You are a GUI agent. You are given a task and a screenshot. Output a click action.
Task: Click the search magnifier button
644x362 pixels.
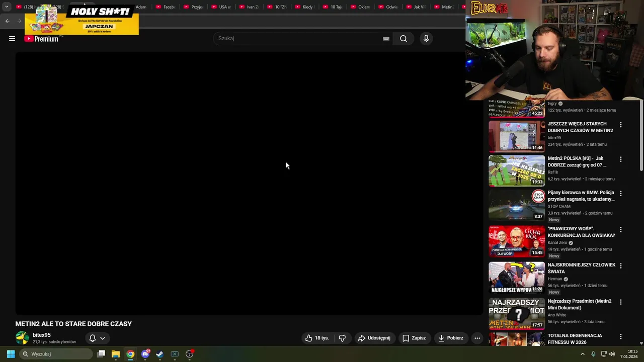pos(404,39)
